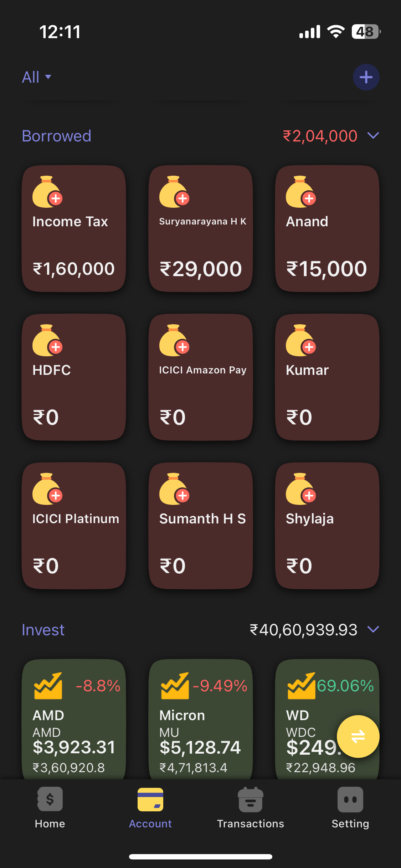Select the Account tab
401x868 pixels.
point(150,808)
